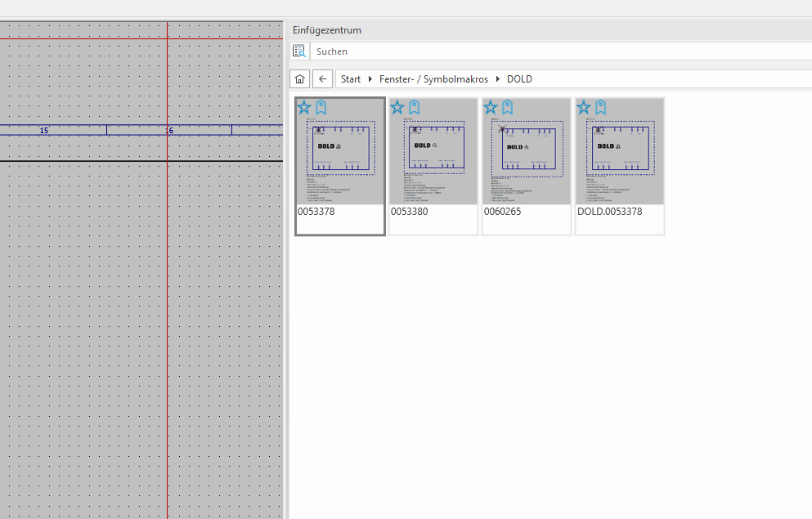The image size is (812, 519).
Task: Mark macro 0060265 as favorite
Action: tap(491, 108)
